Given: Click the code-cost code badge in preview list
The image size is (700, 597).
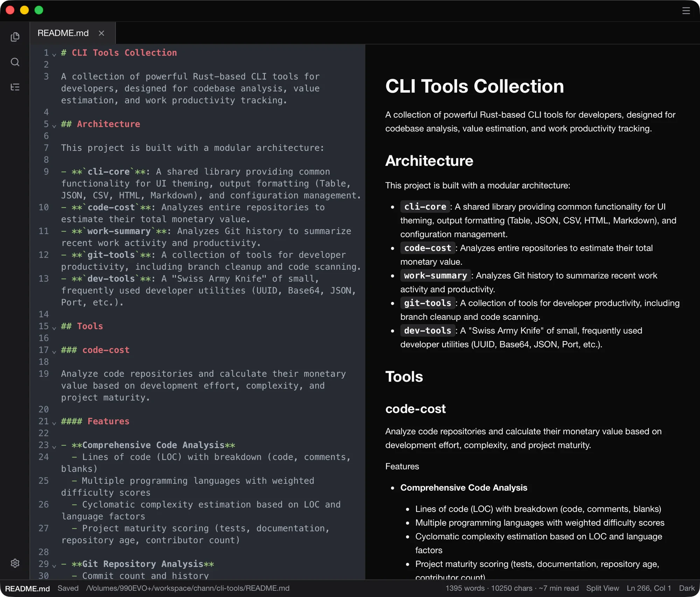Looking at the screenshot, I should [428, 248].
